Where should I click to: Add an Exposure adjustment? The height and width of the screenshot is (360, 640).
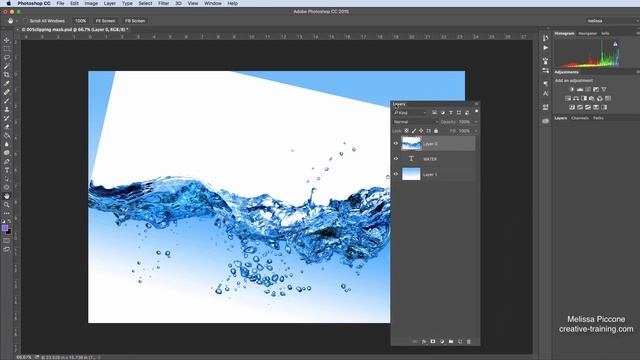click(596, 89)
